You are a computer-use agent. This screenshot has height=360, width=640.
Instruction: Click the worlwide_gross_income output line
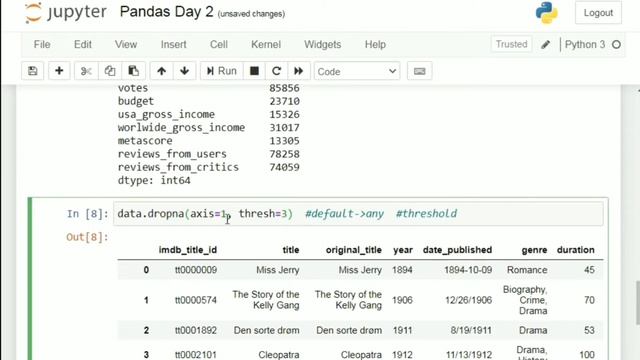coord(209,127)
